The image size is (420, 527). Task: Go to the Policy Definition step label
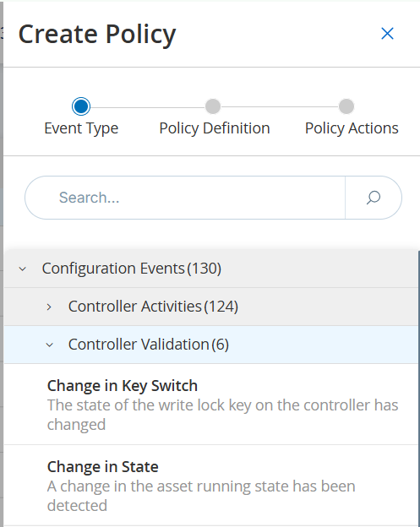[x=215, y=128]
